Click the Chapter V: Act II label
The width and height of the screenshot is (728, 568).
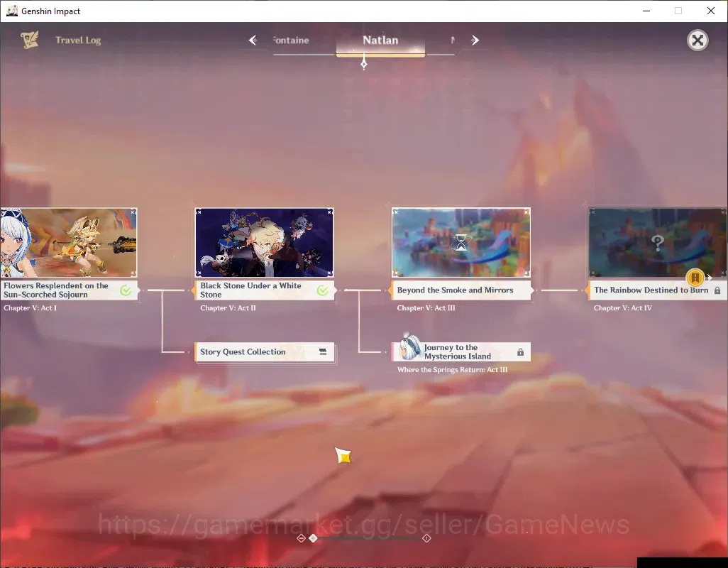click(x=228, y=308)
